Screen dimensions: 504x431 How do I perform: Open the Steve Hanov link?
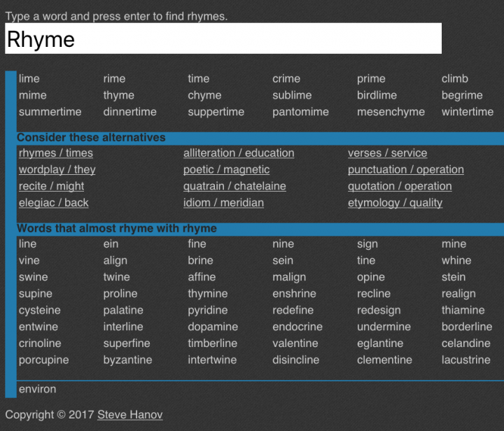click(x=130, y=415)
